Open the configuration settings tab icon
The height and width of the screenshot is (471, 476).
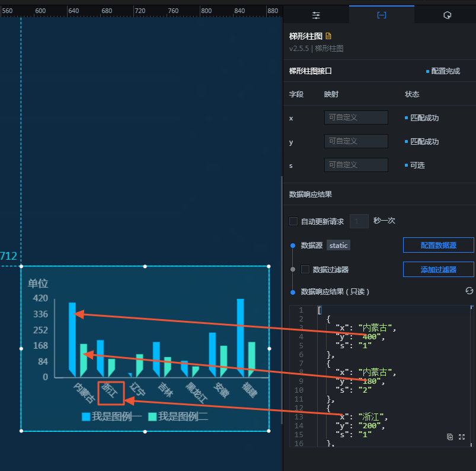click(x=316, y=15)
